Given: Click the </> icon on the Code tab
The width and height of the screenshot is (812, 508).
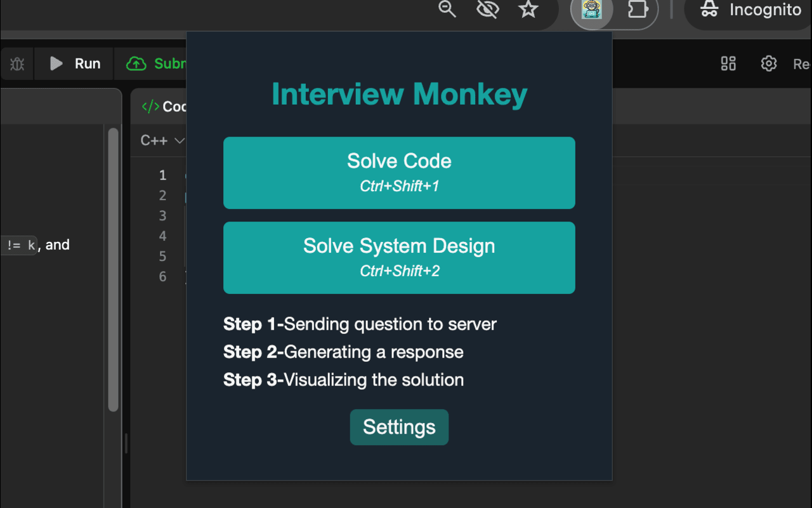Looking at the screenshot, I should pyautogui.click(x=150, y=106).
